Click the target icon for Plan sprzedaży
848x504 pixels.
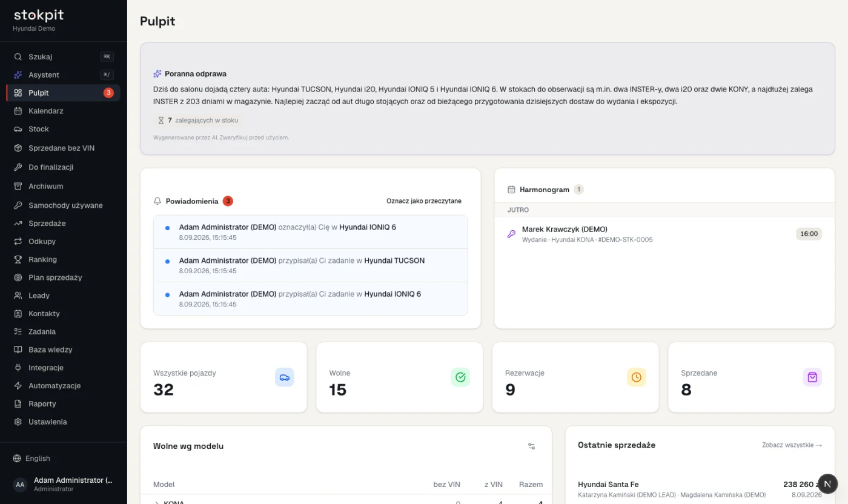click(x=18, y=278)
